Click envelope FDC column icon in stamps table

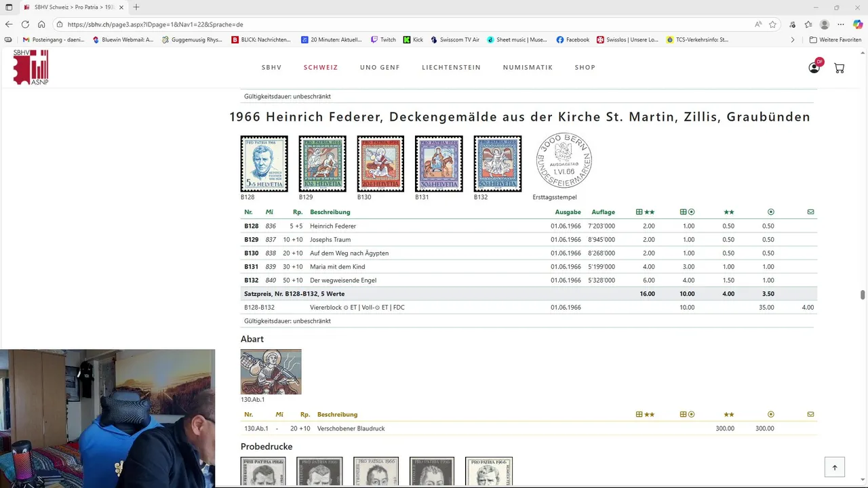810,212
